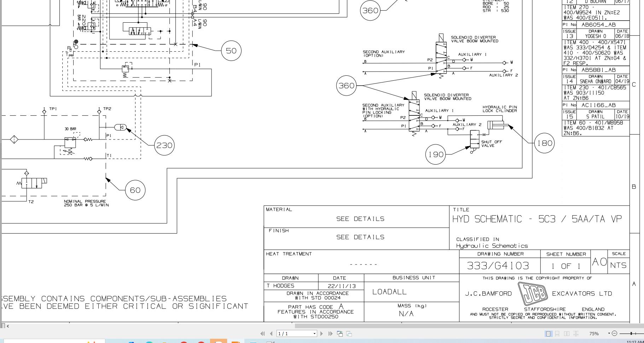Image resolution: width=644 pixels, height=343 pixels.
Task: Click the NOMINAL PRESSURE 250 BAR note
Action: click(86, 203)
